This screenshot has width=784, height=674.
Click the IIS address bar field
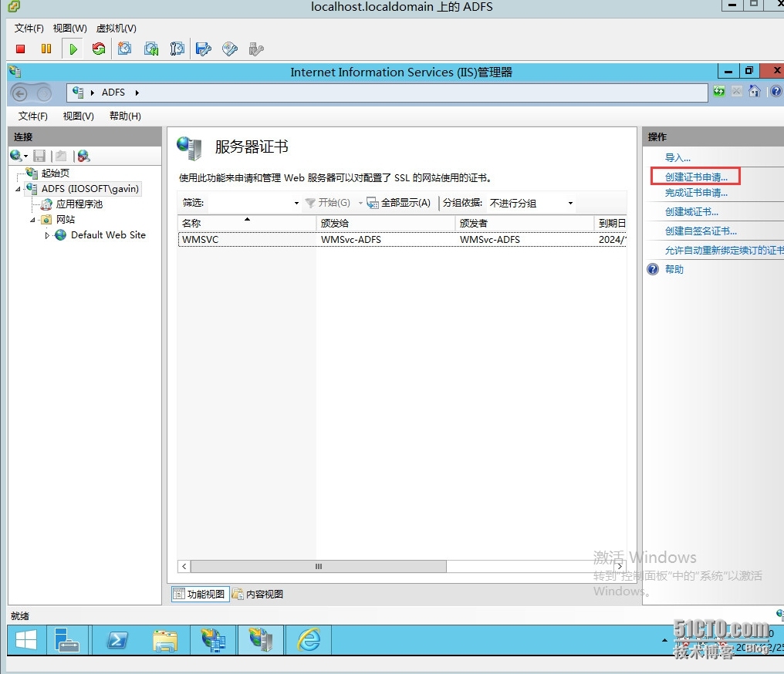pyautogui.click(x=387, y=93)
